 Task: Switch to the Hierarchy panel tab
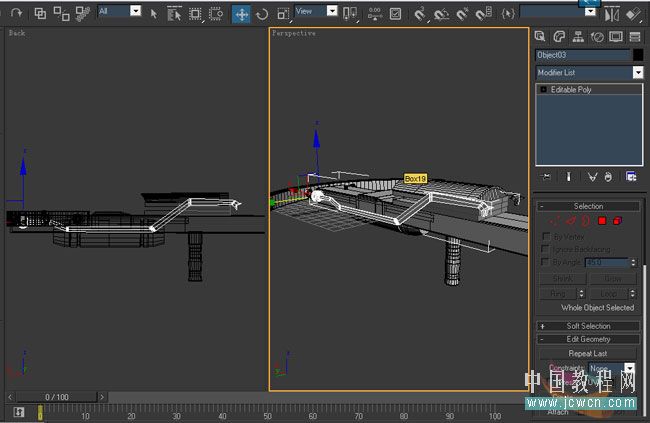578,36
